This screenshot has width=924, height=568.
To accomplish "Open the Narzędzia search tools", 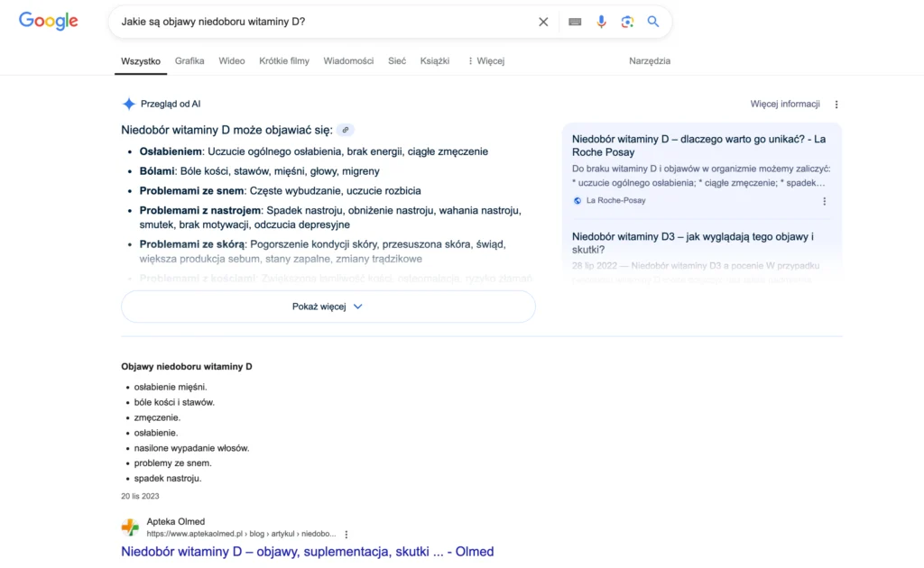I will coord(650,60).
